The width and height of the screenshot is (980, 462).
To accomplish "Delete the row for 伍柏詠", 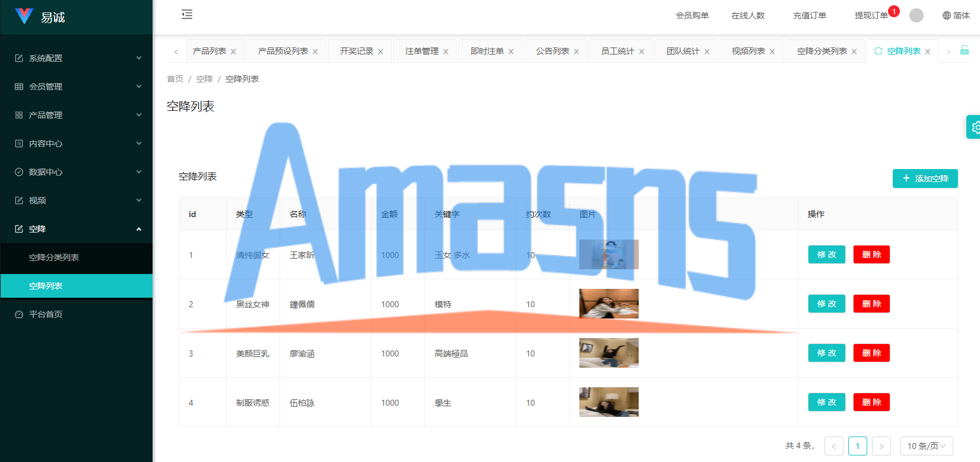I will click(871, 402).
